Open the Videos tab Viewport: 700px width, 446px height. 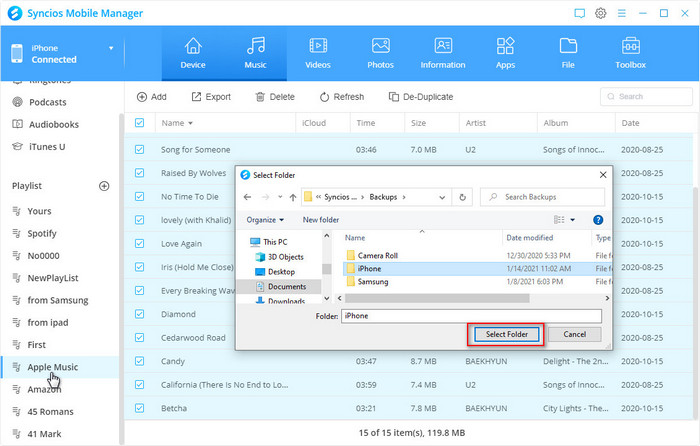click(318, 53)
